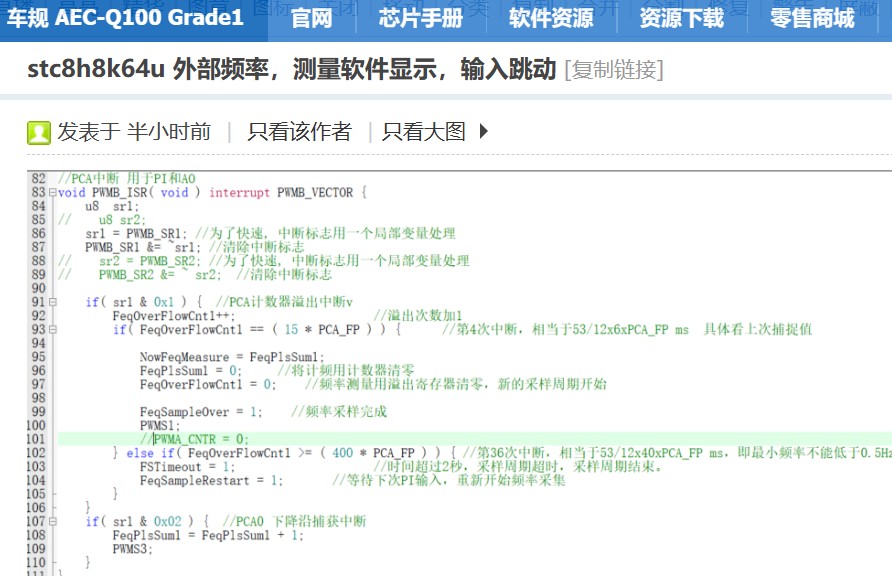
Task: Click the line FSTimeout = 1;
Action: [x=188, y=467]
